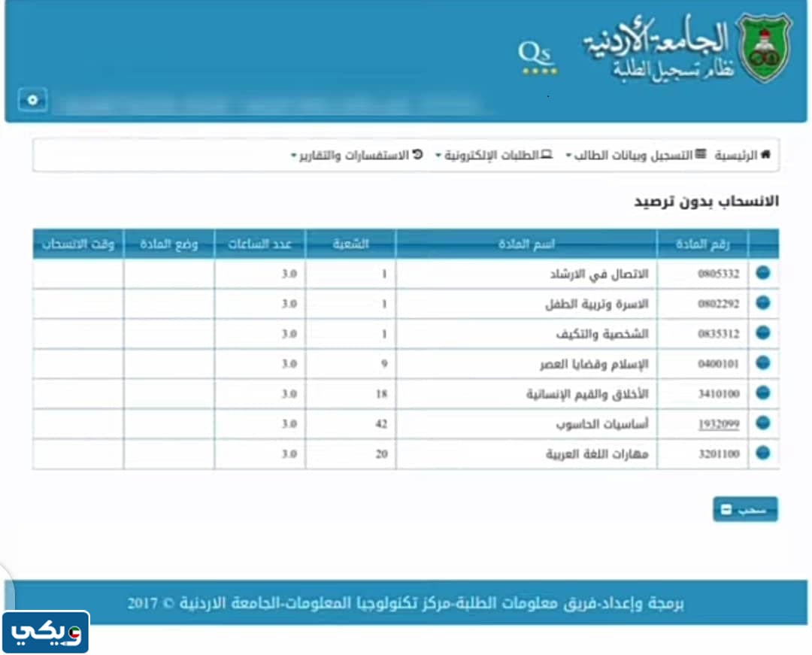Click withdraw icon for الاسرة وتربية الطفل course

(x=762, y=303)
